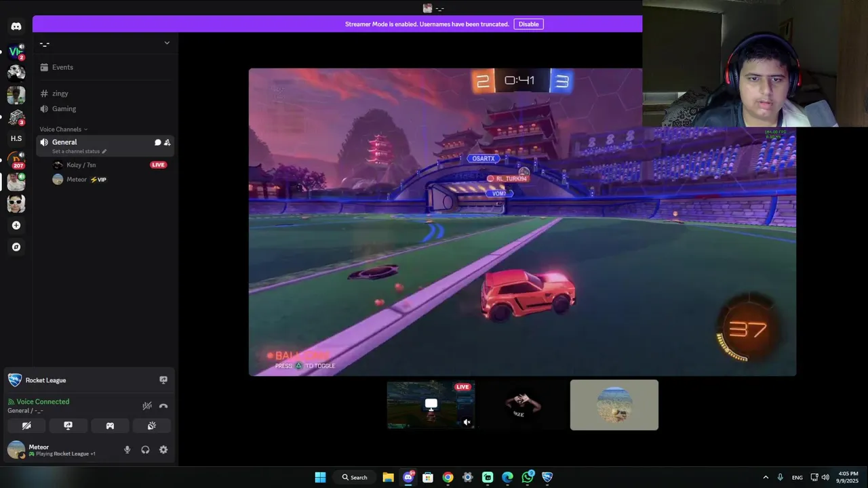Click the share your screen button
Screen dimensions: 868x488
(x=68, y=426)
